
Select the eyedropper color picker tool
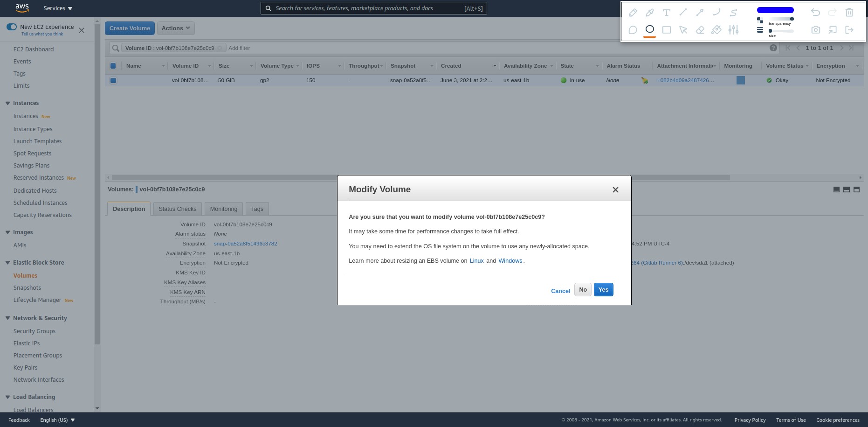point(649,13)
